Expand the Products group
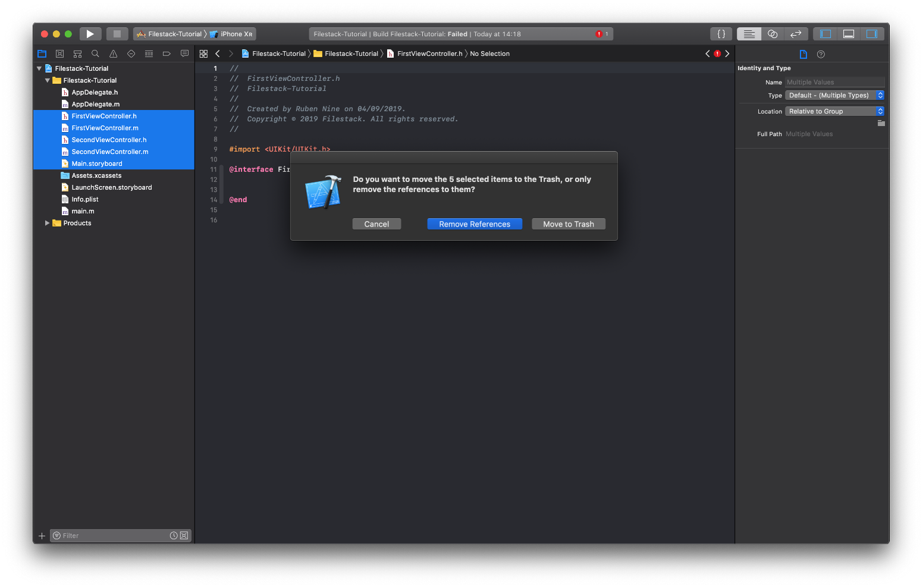The image size is (923, 588). (x=48, y=223)
